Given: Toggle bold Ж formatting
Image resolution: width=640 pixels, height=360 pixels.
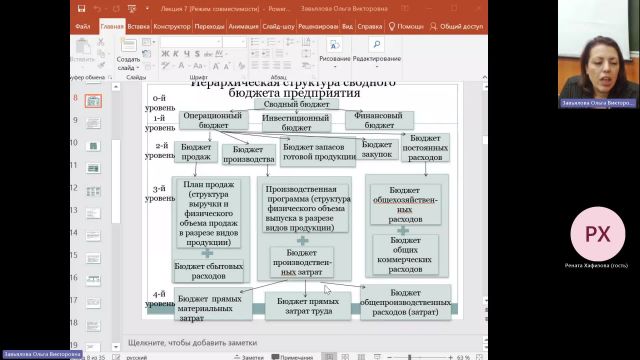Looking at the screenshot, I should tap(165, 54).
